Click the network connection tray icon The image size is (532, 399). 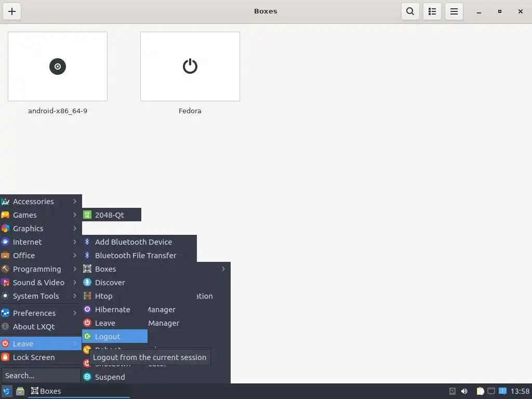(x=491, y=391)
